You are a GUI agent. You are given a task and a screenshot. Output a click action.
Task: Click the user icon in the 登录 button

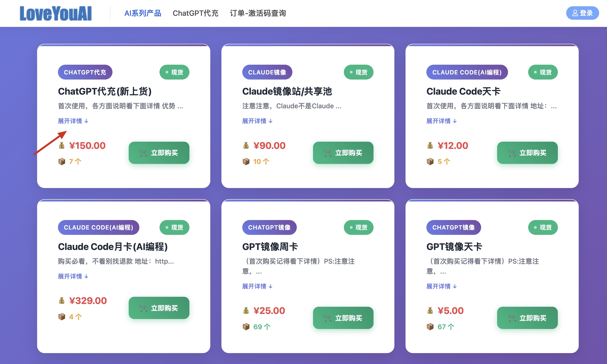coord(575,13)
